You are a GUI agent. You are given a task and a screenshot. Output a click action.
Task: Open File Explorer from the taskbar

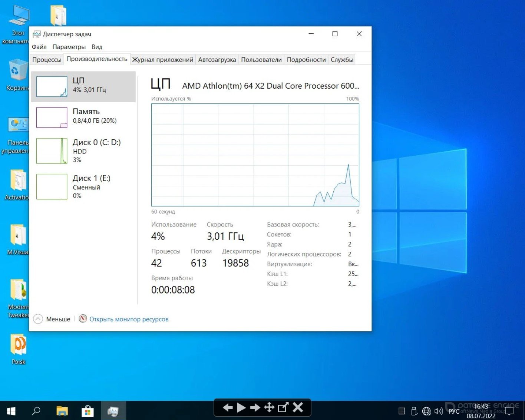62,411
